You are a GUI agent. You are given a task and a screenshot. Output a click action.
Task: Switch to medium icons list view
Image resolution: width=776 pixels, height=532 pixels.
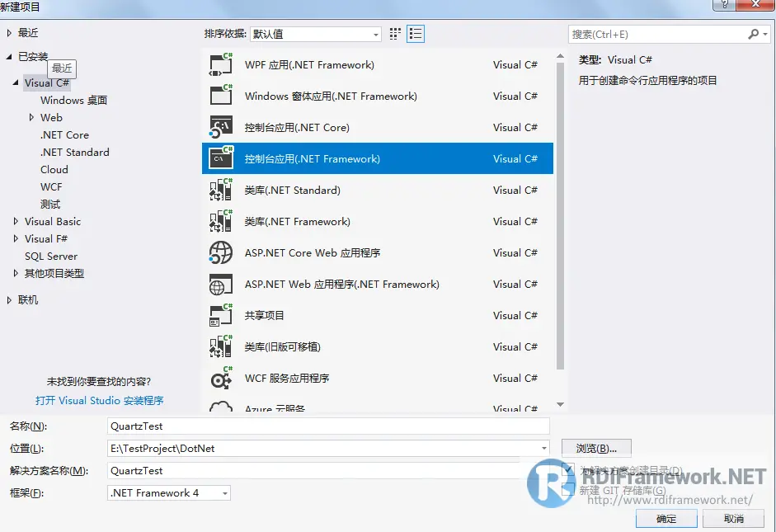[416, 34]
